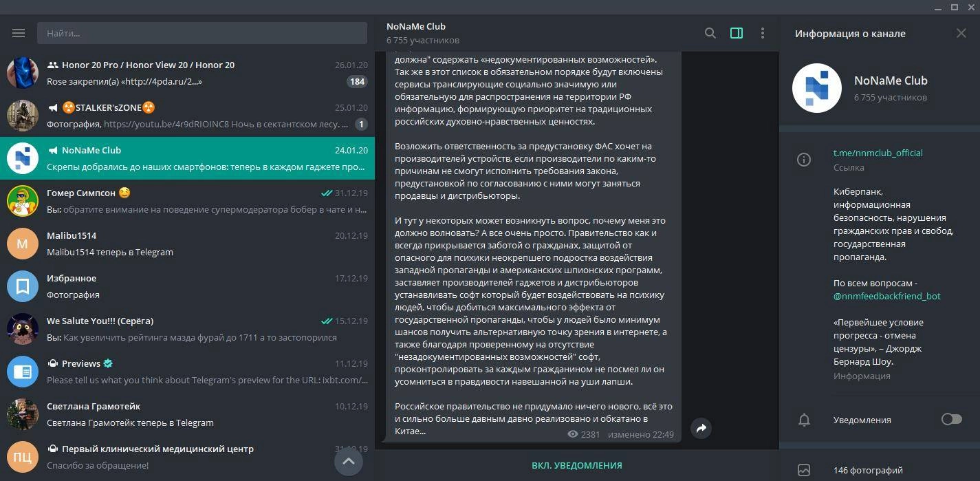The image size is (980, 481).
Task: Open chat with Malibu1514
Action: [x=187, y=244]
